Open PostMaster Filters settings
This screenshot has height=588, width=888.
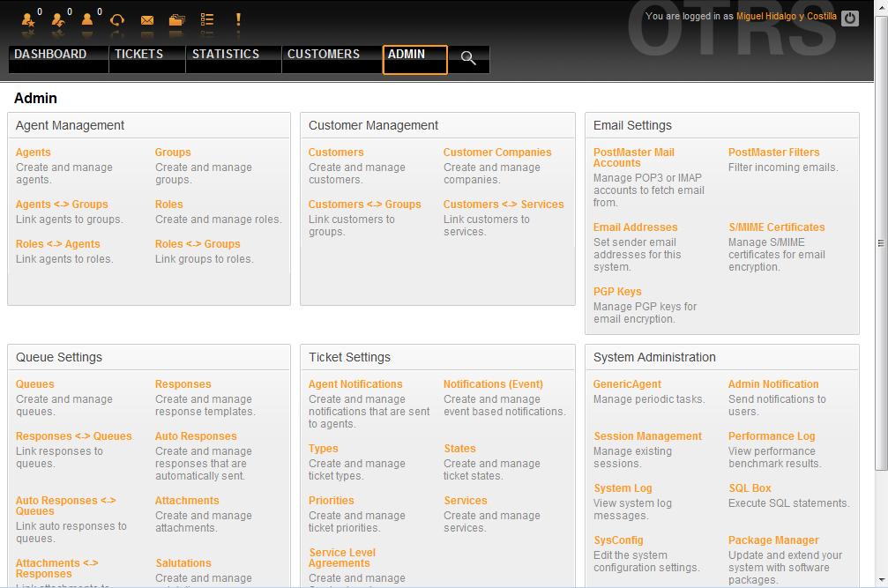coord(773,153)
